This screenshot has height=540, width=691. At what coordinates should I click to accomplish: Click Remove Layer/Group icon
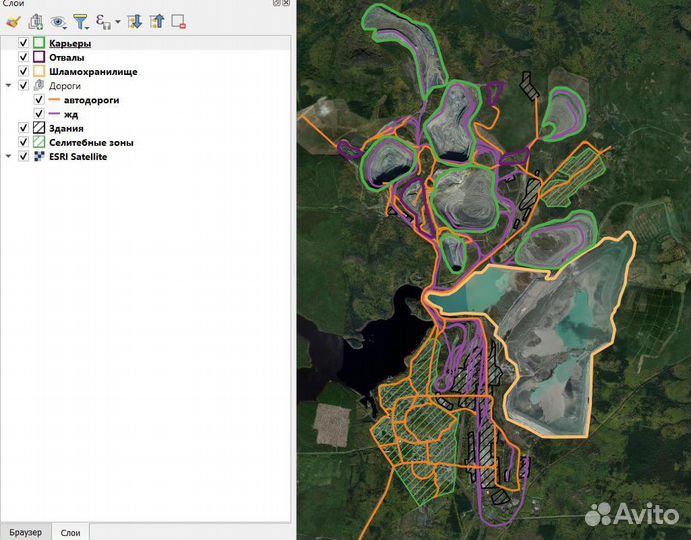point(178,22)
